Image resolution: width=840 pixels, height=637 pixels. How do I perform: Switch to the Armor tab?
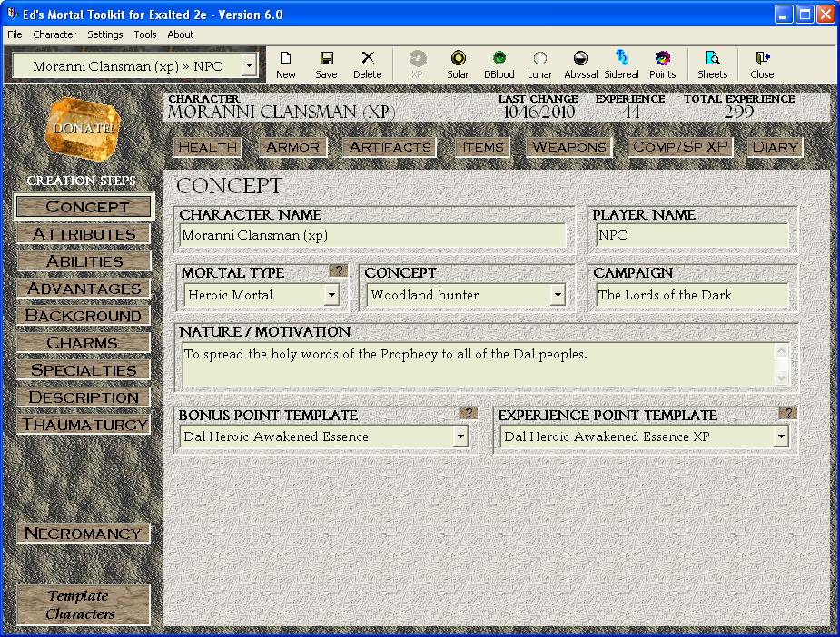click(x=292, y=147)
